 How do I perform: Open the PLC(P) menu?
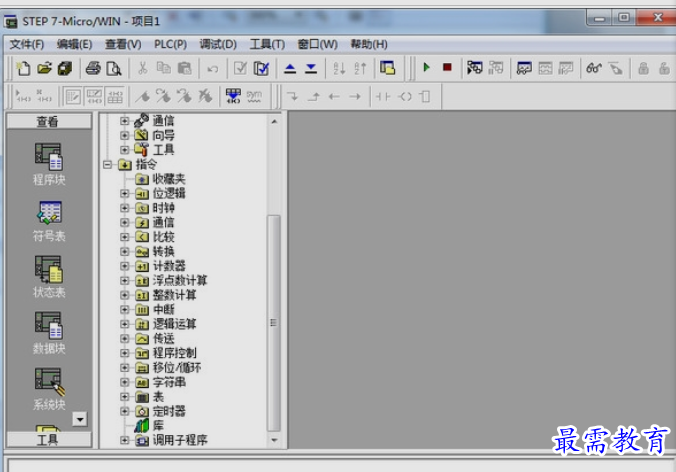170,44
